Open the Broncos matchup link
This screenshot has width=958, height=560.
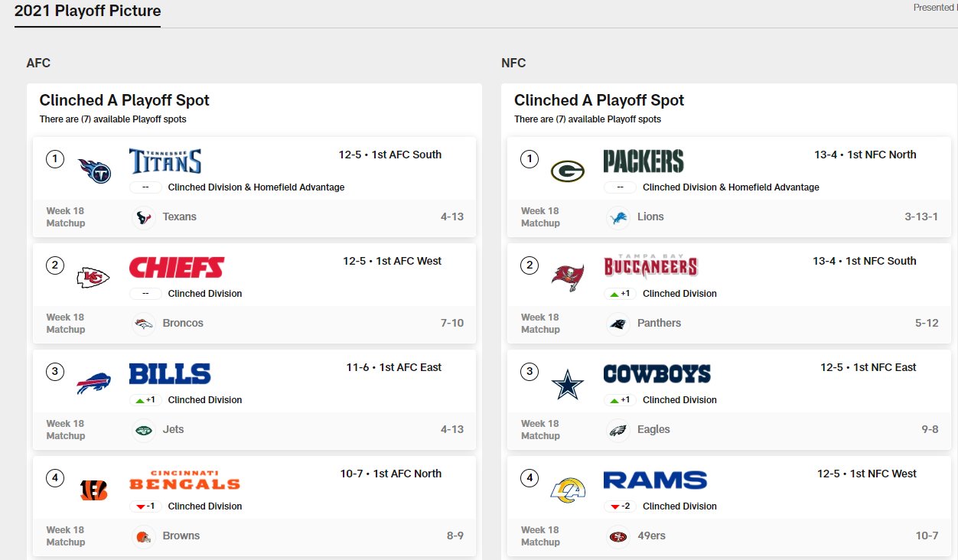click(183, 324)
